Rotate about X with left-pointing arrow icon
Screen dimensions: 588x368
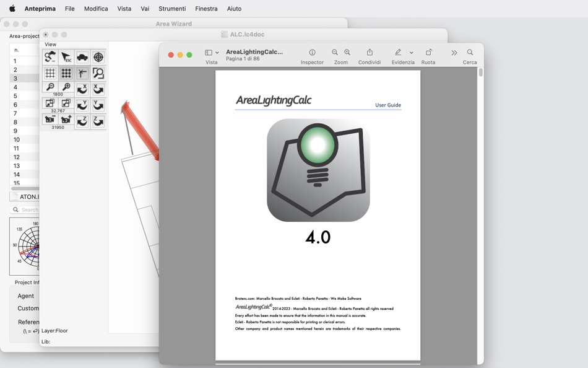[x=82, y=89]
